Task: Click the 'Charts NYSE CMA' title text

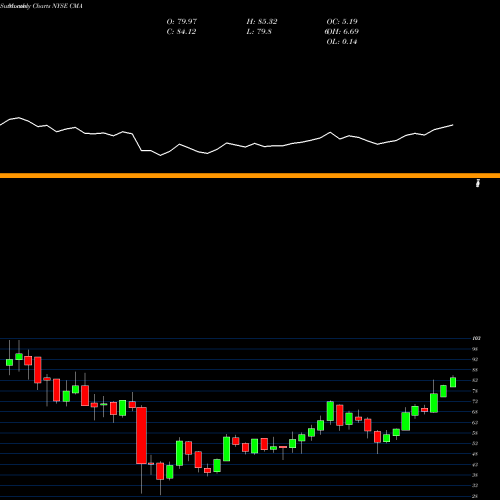Action: (x=58, y=6)
